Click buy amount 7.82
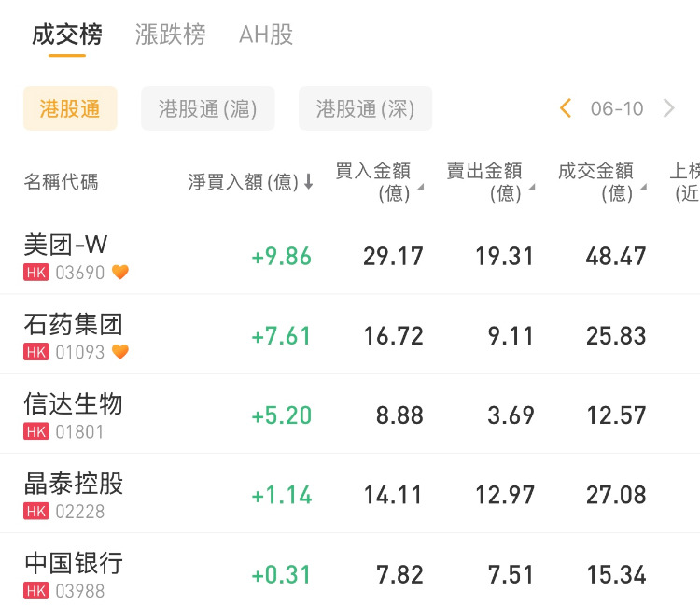Viewport: 700px width, 605px height. coord(399,574)
